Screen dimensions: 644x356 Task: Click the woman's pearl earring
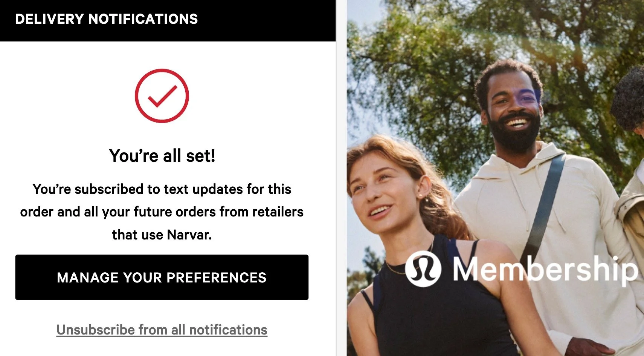tap(419, 196)
